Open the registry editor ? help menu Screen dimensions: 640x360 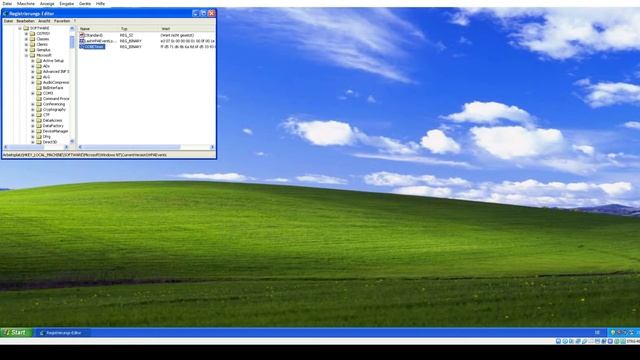[x=75, y=21]
